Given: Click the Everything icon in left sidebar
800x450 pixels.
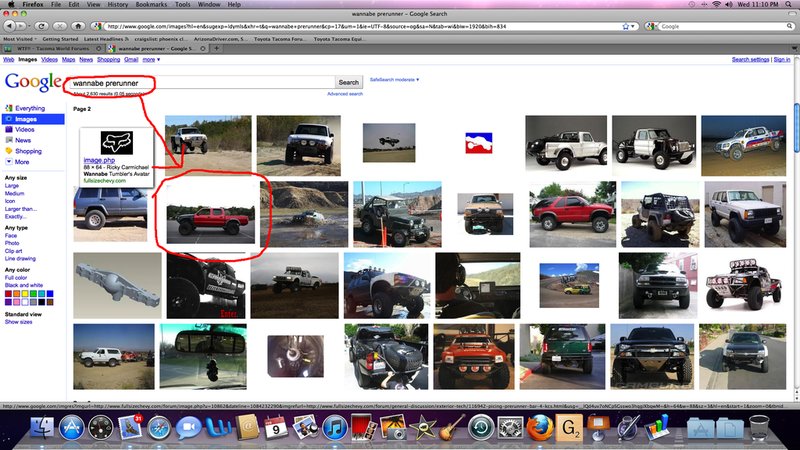Looking at the screenshot, I should point(9,108).
